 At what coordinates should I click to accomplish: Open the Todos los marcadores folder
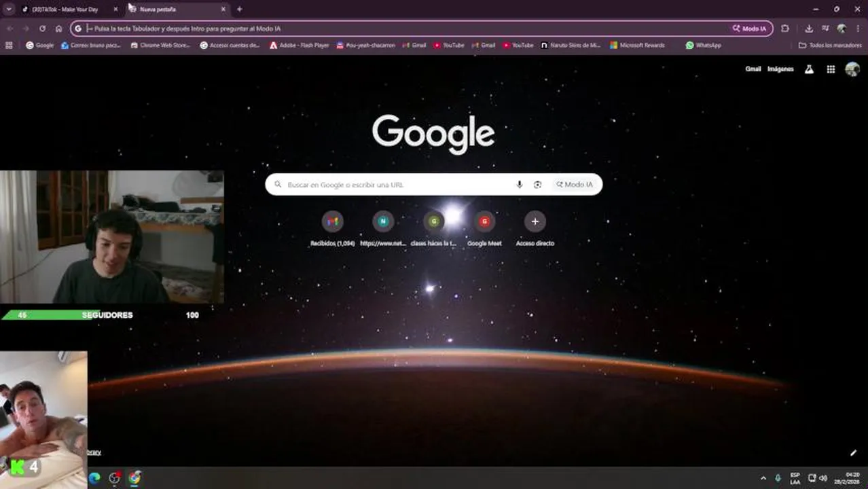tap(830, 46)
